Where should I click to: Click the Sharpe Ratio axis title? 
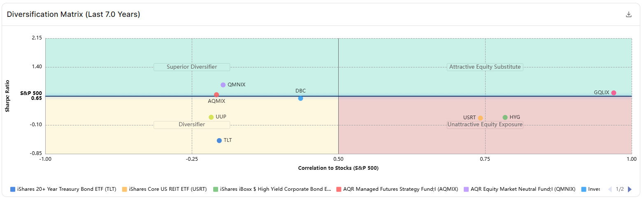click(x=7, y=96)
